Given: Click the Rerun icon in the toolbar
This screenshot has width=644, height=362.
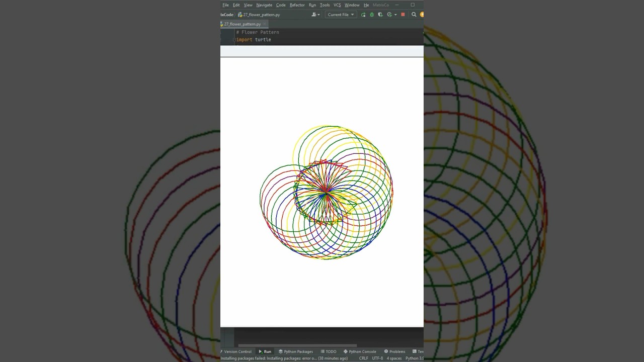Looking at the screenshot, I should coord(363,15).
